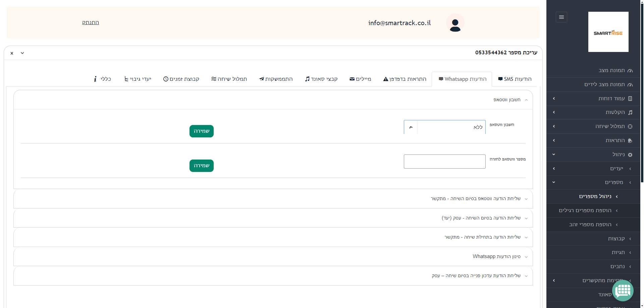Collapse the number editing panel chevron
The height and width of the screenshot is (308, 644).
click(22, 53)
